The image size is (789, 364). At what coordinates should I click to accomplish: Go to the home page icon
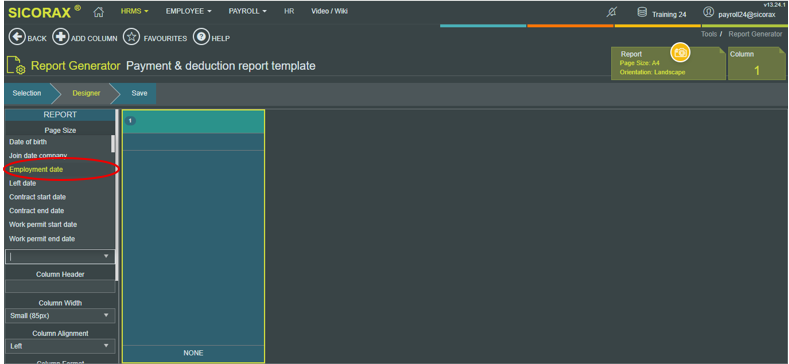tap(99, 12)
